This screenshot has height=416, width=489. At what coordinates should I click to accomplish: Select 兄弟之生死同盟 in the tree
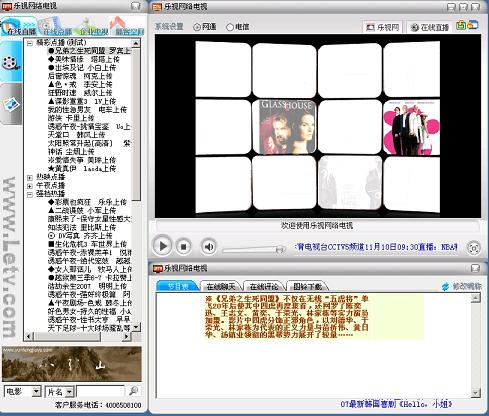tap(89, 51)
